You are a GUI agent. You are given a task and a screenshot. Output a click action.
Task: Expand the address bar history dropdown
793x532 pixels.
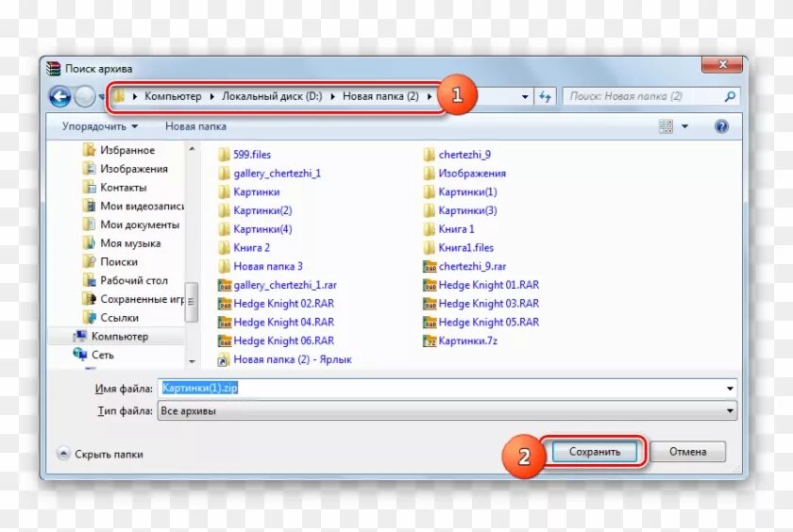(x=525, y=96)
